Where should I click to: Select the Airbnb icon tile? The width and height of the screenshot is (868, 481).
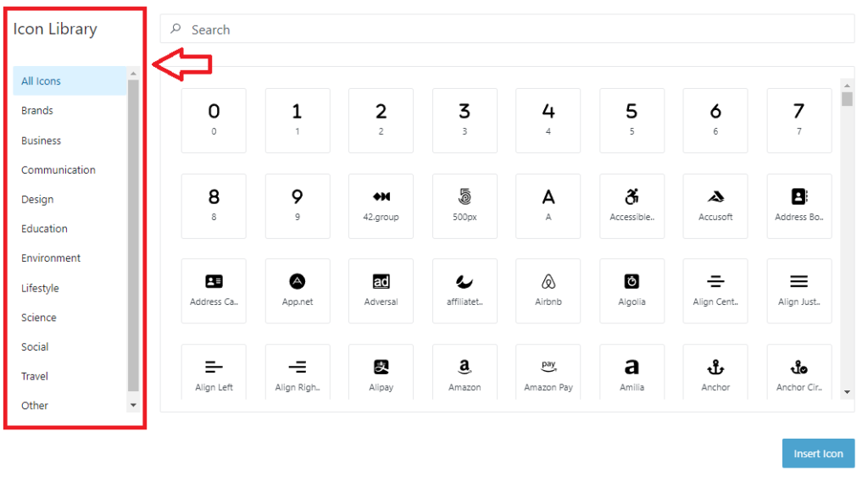coord(548,290)
